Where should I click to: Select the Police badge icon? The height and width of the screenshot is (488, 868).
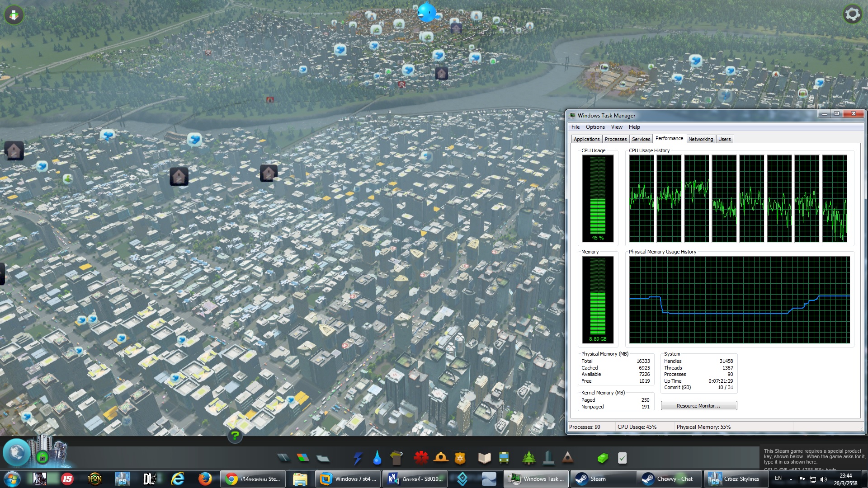pos(460,458)
